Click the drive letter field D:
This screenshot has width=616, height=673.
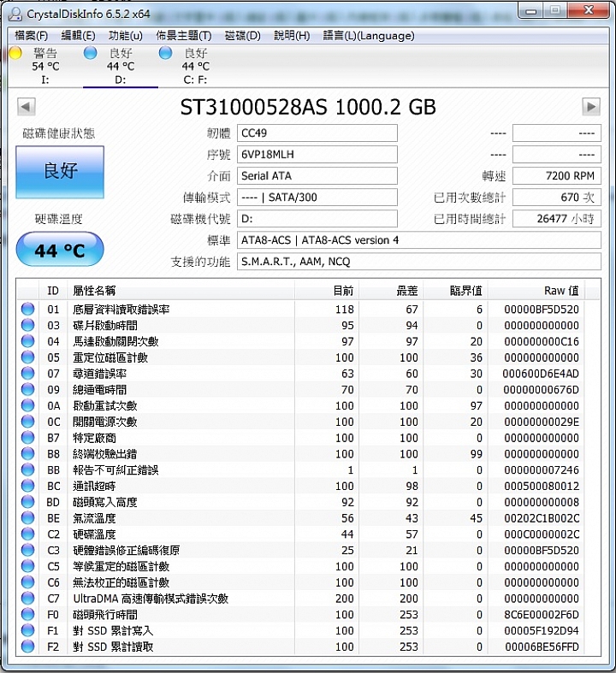point(317,219)
